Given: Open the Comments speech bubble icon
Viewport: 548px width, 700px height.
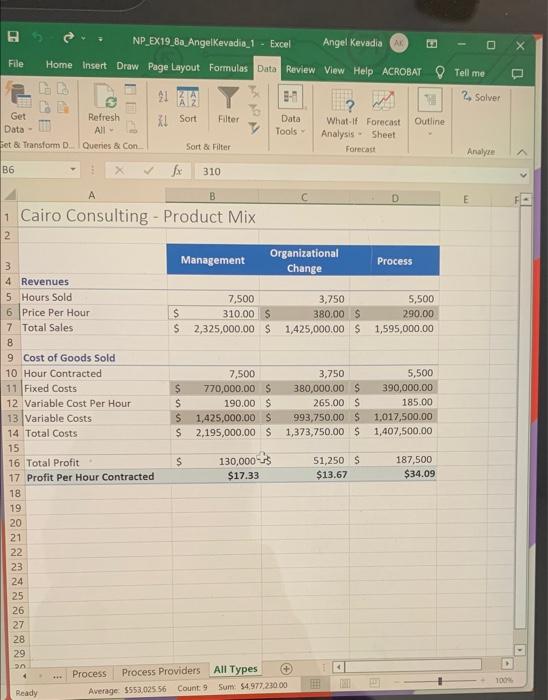Looking at the screenshot, I should pos(517,74).
